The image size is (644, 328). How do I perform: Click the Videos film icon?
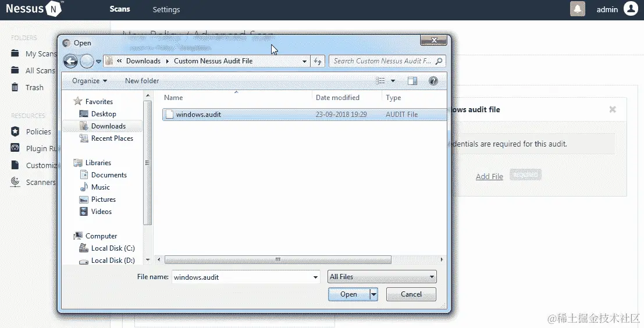(84, 212)
